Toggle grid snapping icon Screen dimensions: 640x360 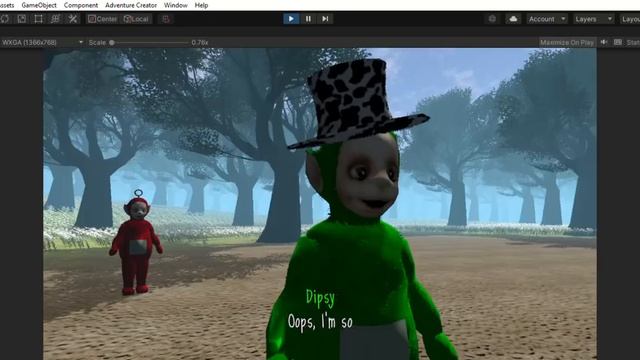[166, 19]
